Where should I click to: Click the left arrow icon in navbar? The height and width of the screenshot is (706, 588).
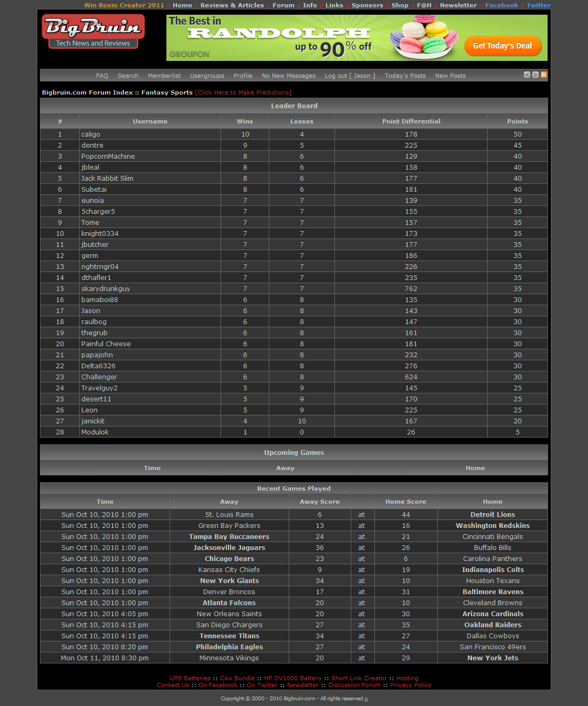tap(527, 75)
